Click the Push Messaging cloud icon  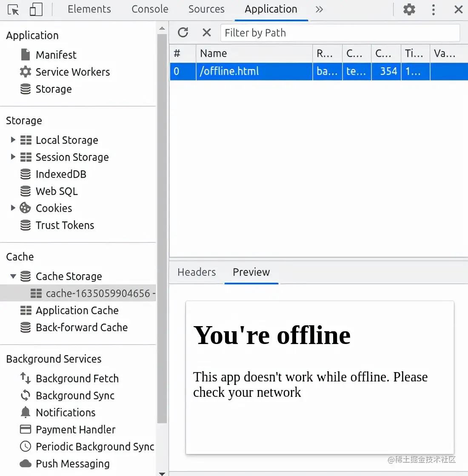click(x=26, y=463)
